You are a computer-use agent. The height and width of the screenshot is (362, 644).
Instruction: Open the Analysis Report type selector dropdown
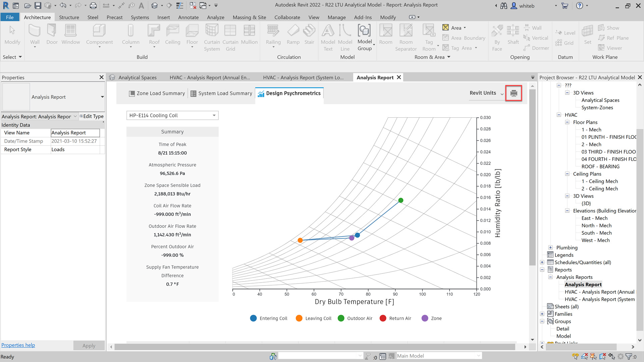coord(102,97)
